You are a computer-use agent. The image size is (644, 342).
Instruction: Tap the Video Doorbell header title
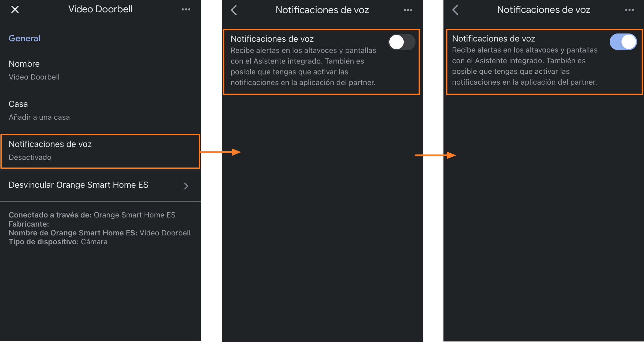coord(100,9)
